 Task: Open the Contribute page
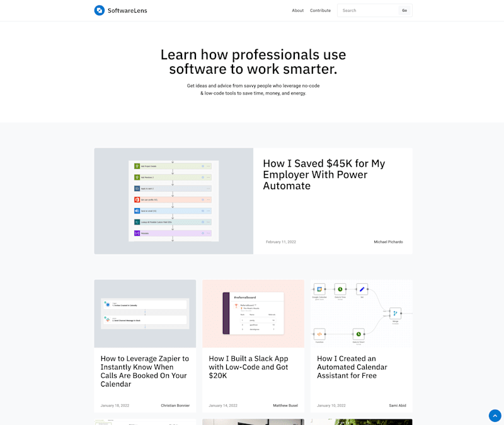320,11
